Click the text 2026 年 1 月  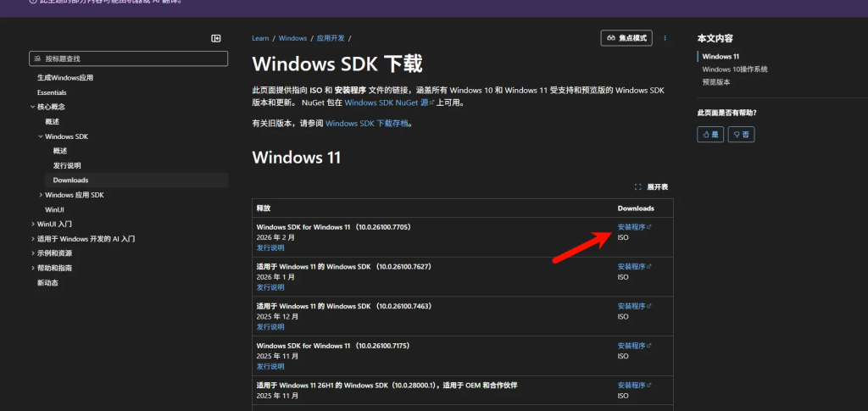(275, 277)
